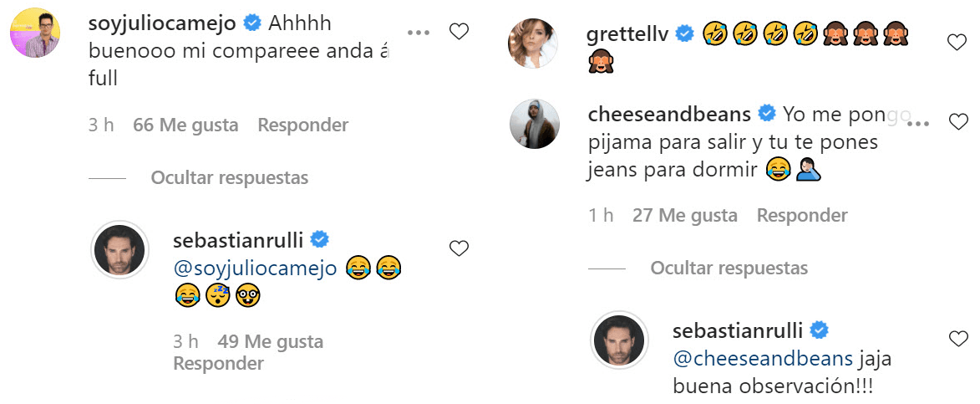Reply to cheeseandbeans' comment
The width and height of the screenshot is (980, 404).
(802, 216)
